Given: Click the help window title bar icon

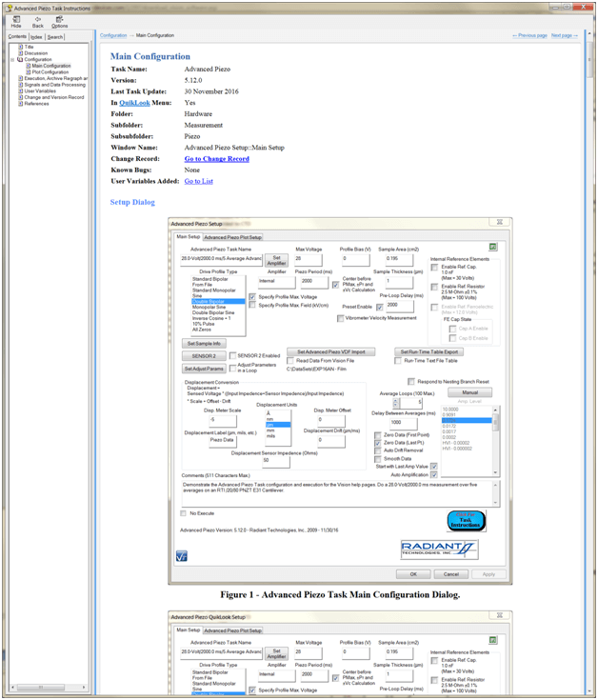Looking at the screenshot, I should (9, 8).
